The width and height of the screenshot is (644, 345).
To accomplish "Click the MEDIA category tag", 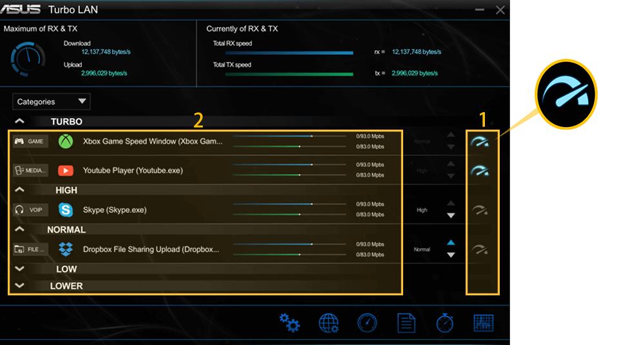I will [x=30, y=170].
